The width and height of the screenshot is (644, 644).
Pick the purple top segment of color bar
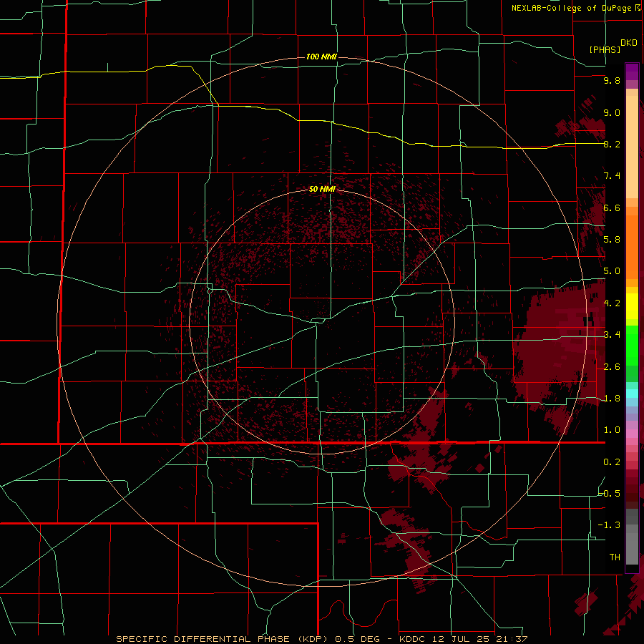pos(632,72)
